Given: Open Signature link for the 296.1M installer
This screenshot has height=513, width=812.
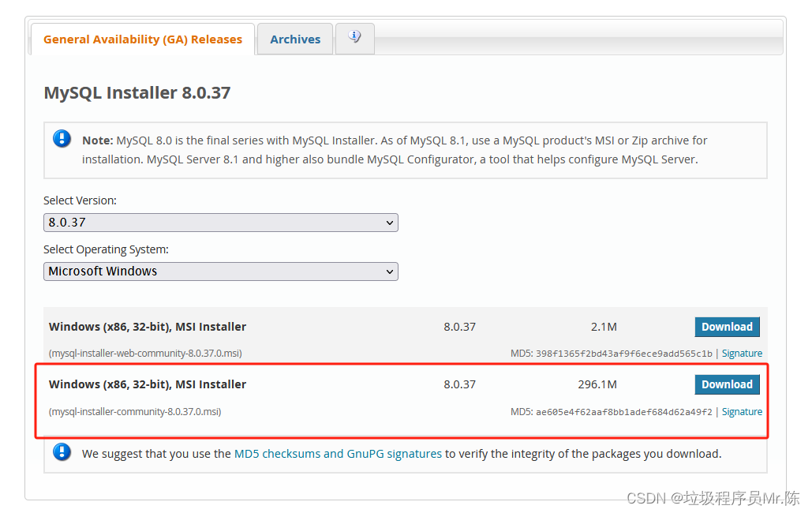Looking at the screenshot, I should 742,412.
